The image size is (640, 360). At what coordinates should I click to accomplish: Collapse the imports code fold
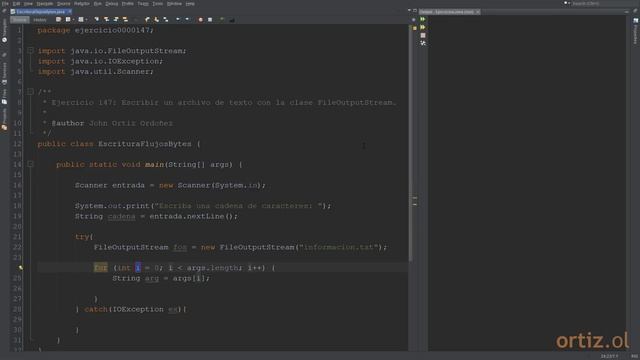30,51
